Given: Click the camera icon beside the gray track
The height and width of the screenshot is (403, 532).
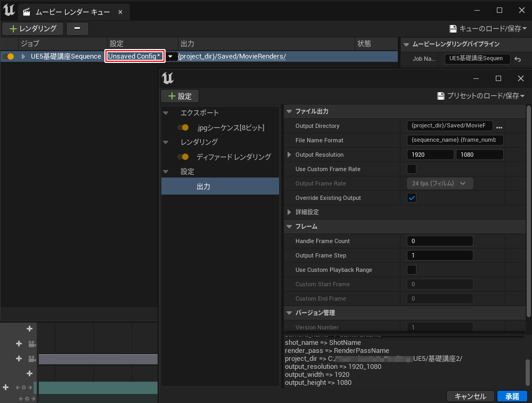Looking at the screenshot, I should click(x=32, y=359).
